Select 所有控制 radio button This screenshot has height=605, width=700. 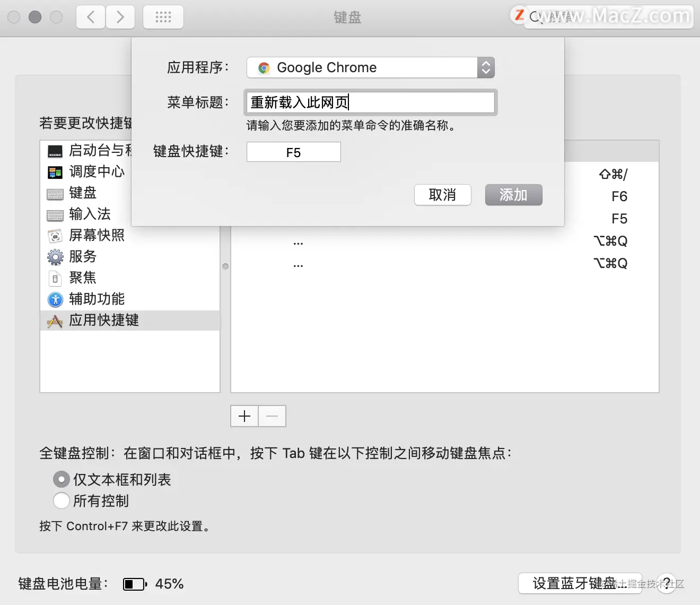coord(62,500)
